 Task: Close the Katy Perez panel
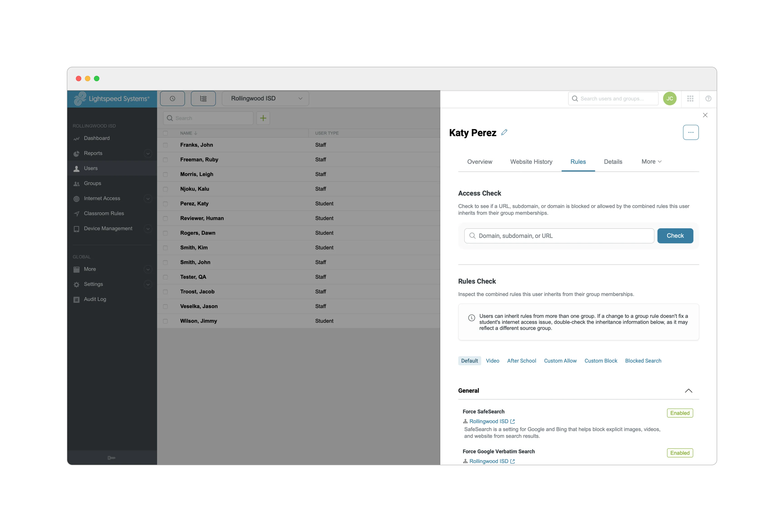point(705,115)
